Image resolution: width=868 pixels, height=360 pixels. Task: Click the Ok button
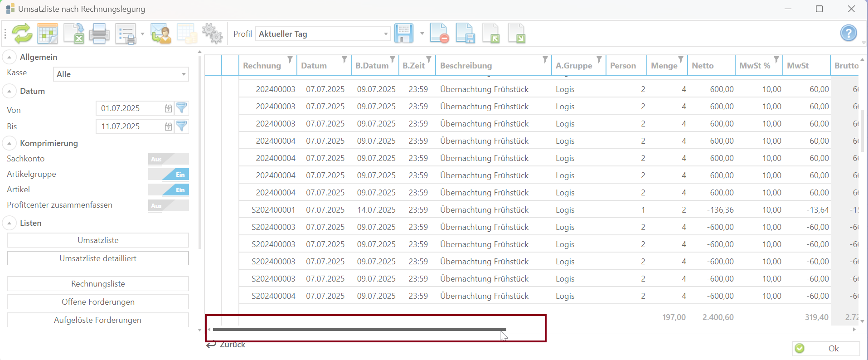(826, 348)
